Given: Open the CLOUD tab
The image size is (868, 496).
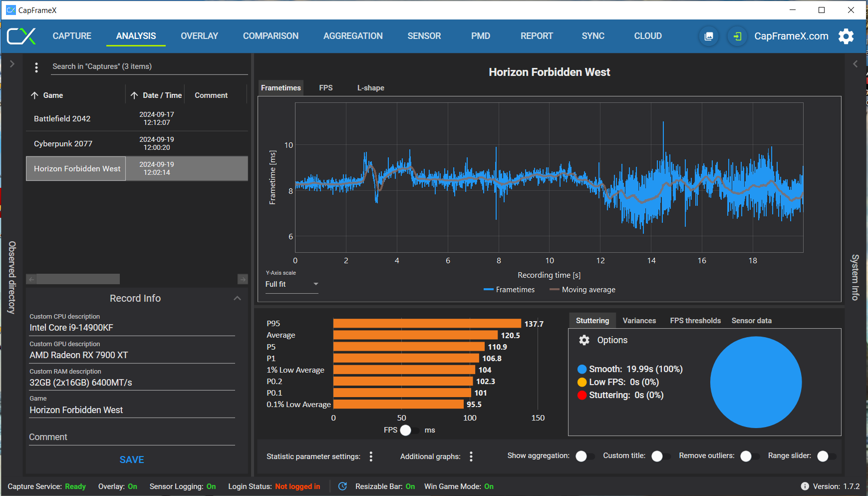Looking at the screenshot, I should point(648,36).
